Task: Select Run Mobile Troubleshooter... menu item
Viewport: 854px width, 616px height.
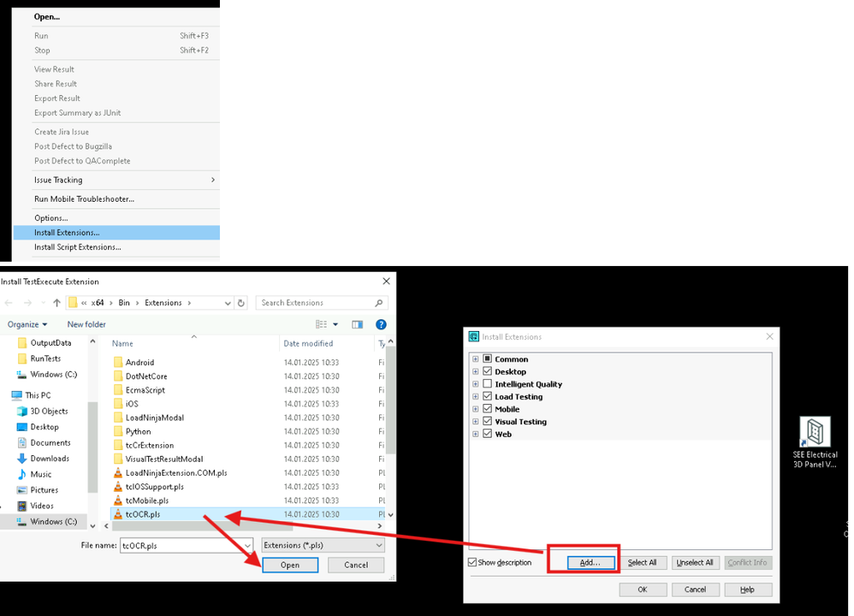Action: [116, 198]
